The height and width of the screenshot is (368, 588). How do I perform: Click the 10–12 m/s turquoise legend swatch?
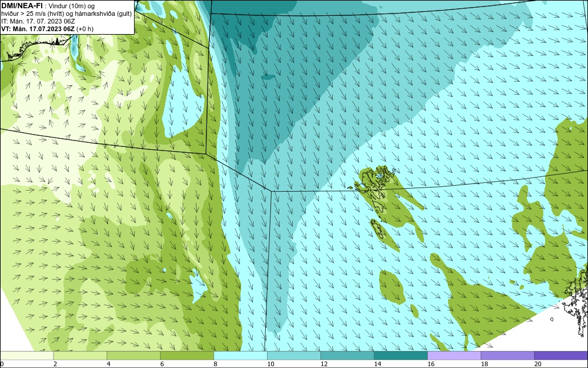294,356
